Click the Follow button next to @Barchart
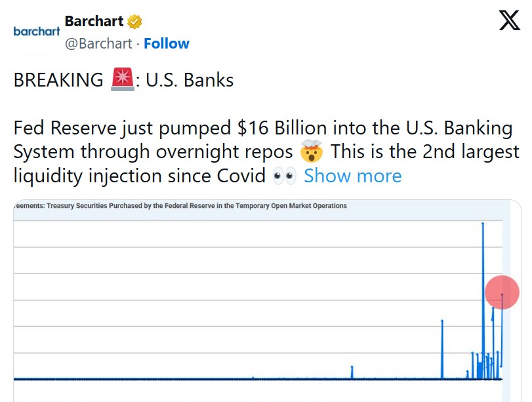This screenshot has height=402, width=532. pos(167,43)
